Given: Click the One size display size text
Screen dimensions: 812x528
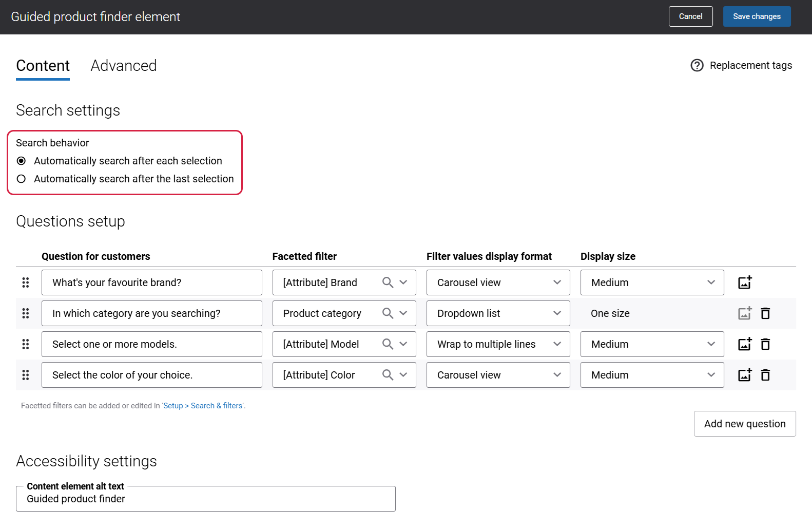Looking at the screenshot, I should click(x=610, y=313).
